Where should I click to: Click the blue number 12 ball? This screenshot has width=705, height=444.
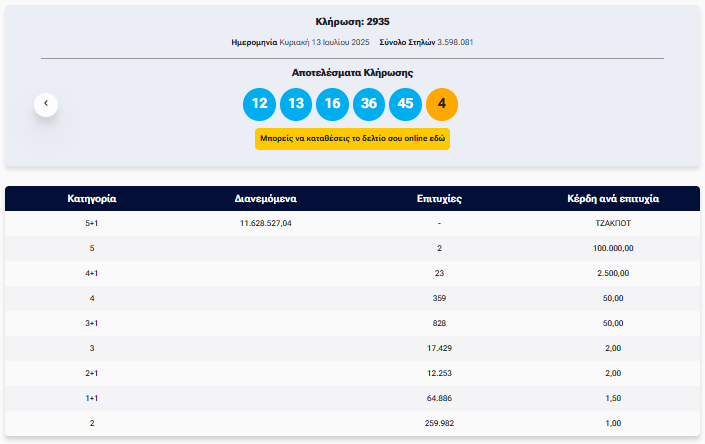tap(259, 104)
